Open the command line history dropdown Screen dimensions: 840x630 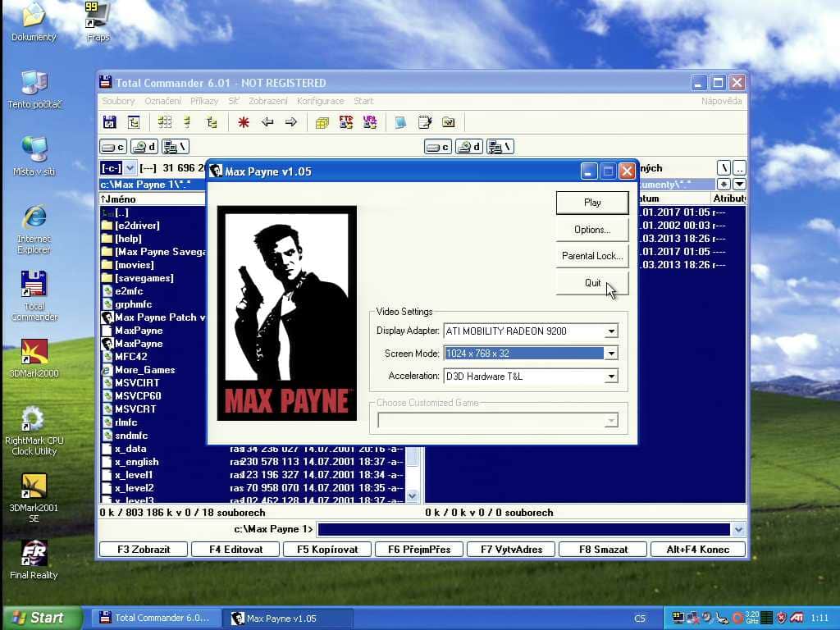click(x=738, y=529)
